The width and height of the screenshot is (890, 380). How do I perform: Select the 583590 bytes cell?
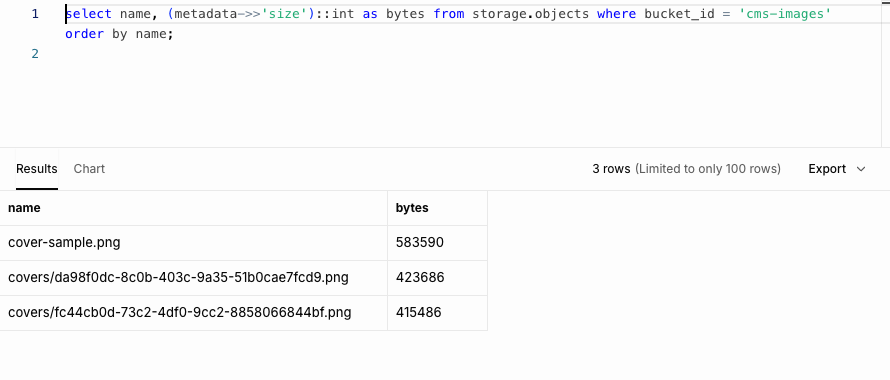coord(438,243)
